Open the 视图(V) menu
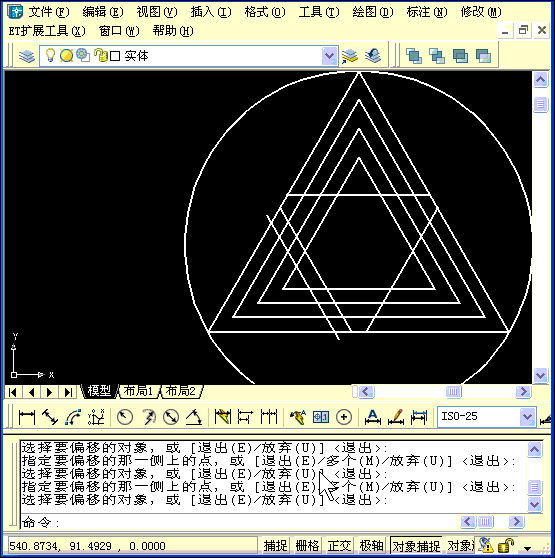This screenshot has height=558, width=555. coord(157,12)
